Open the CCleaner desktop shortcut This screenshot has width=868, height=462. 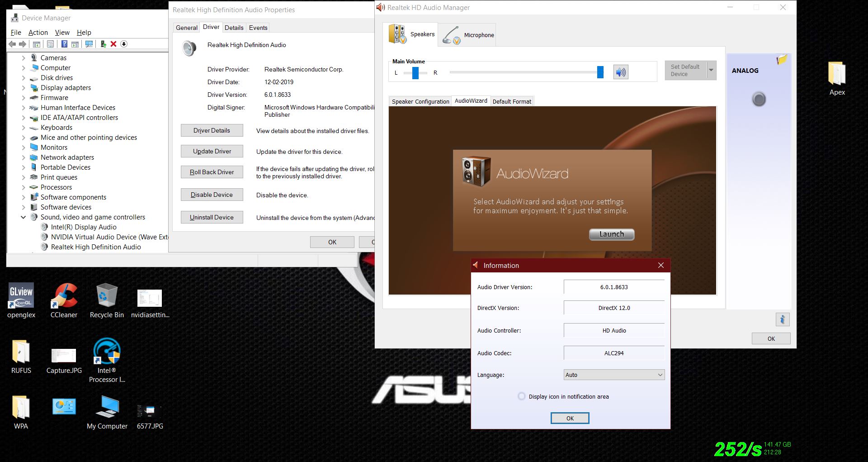[64, 300]
